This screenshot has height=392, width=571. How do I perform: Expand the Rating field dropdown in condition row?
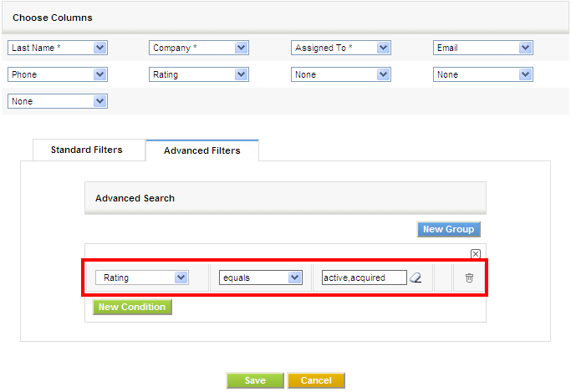tap(142, 277)
